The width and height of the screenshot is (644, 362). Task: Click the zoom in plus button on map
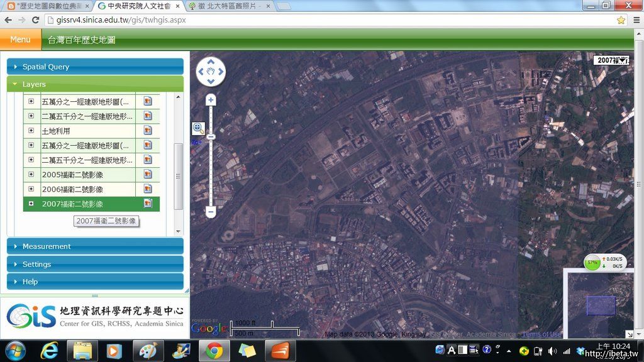[x=211, y=99]
